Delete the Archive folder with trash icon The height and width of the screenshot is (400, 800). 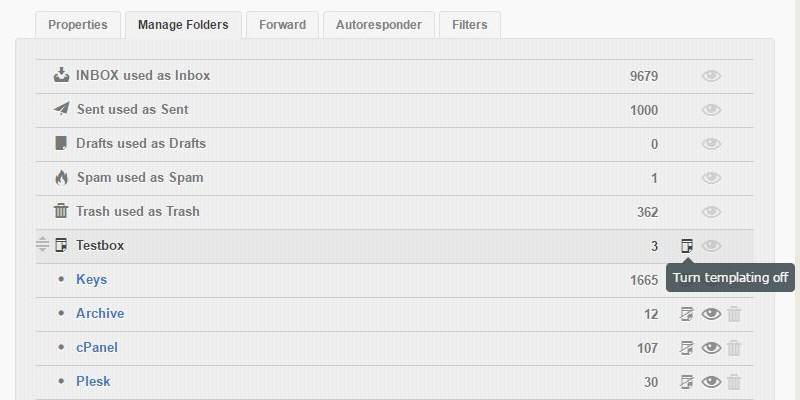tap(734, 314)
